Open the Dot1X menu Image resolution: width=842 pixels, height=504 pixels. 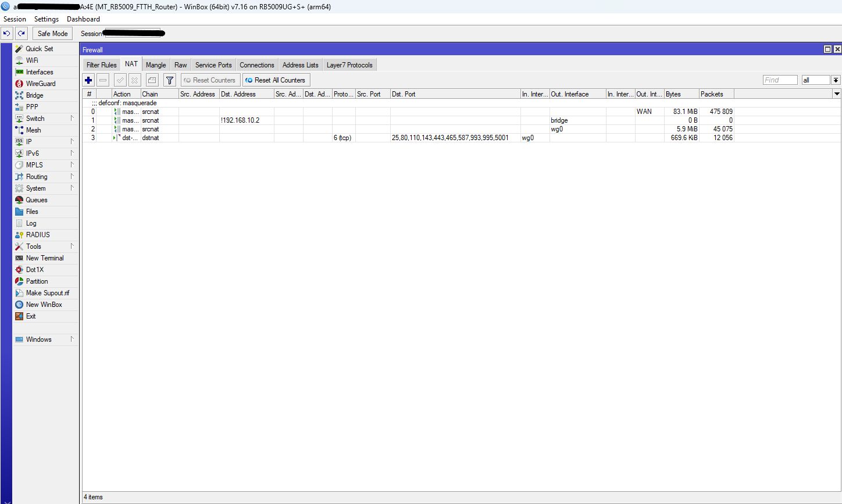35,270
